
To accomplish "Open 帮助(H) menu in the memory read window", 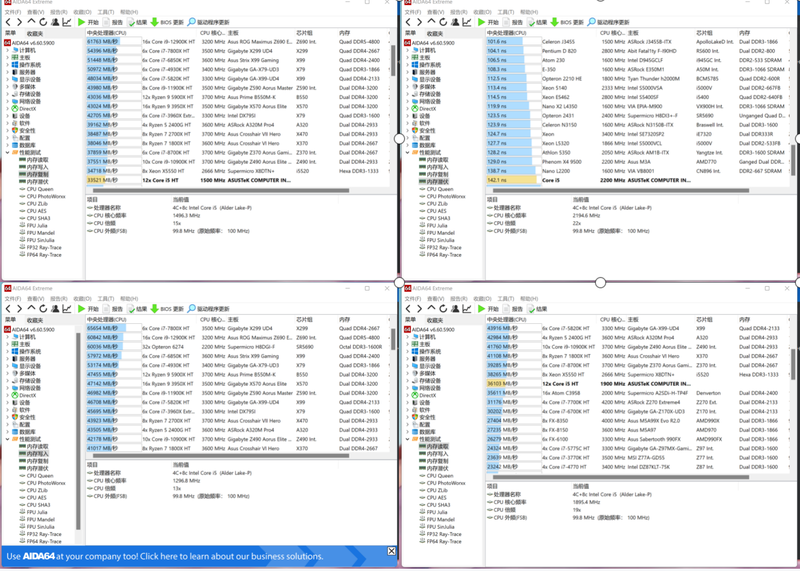I will pyautogui.click(x=529, y=299).
